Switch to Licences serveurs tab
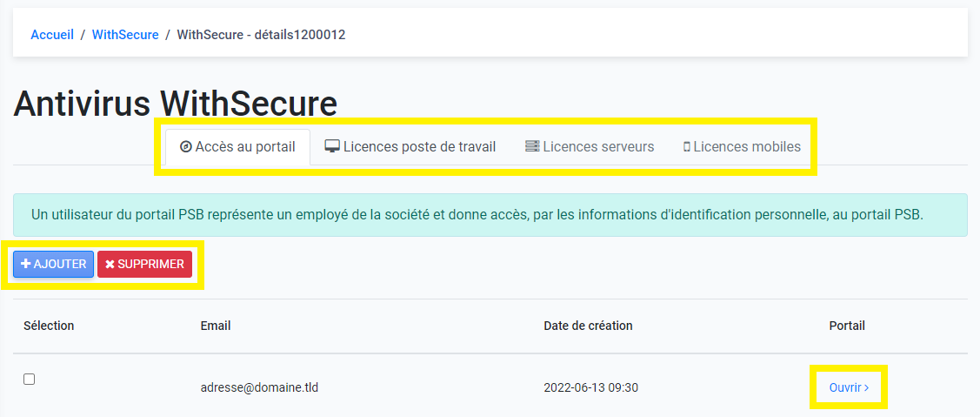The height and width of the screenshot is (417, 980). point(590,147)
